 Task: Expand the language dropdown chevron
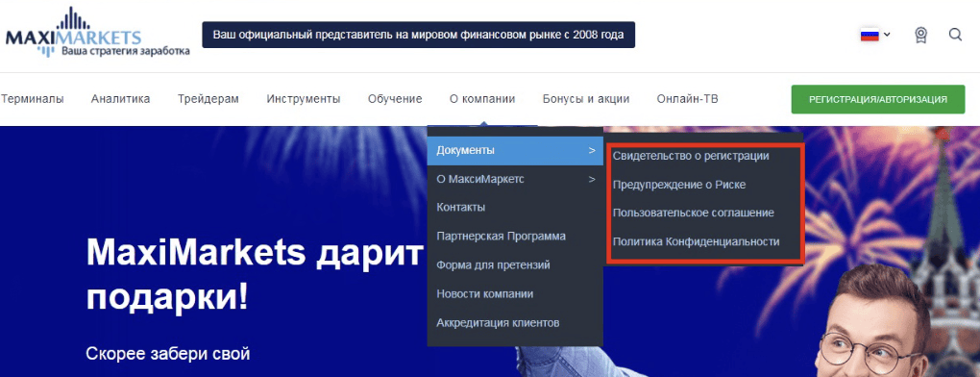pos(887,35)
